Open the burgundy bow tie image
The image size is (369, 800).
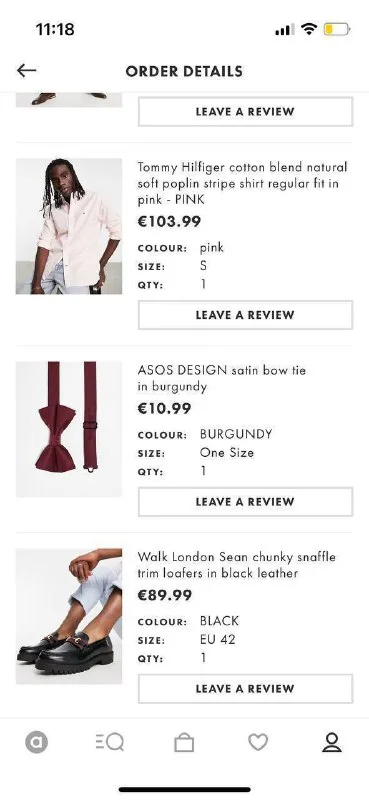click(x=69, y=429)
